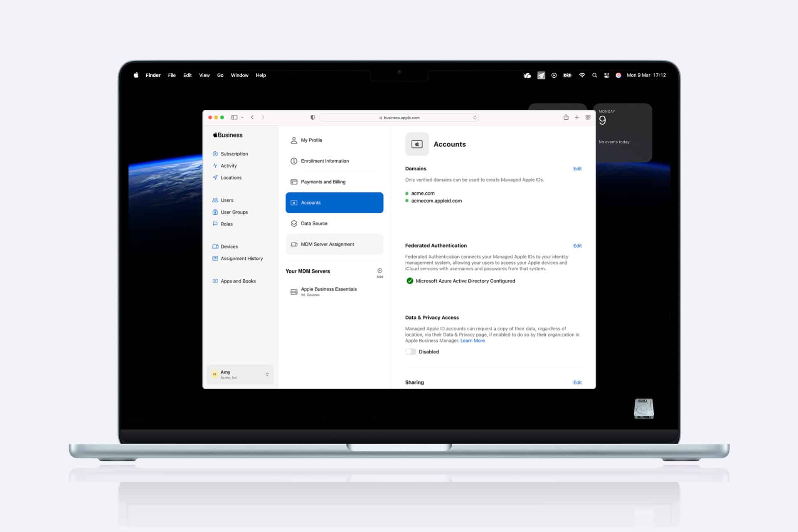Open the Learn More link
Screen dimensions: 798x532
tap(473, 340)
